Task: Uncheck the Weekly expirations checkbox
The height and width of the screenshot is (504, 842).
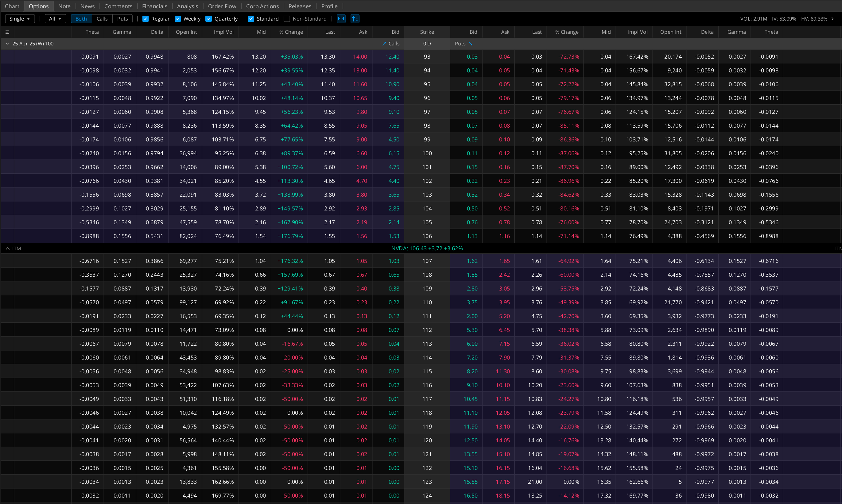Action: click(178, 19)
